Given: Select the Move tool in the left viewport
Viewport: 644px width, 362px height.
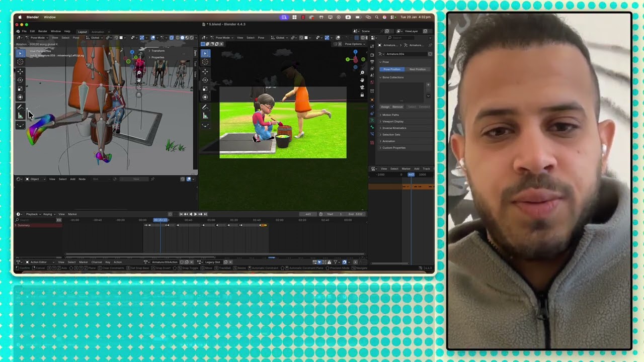Looking at the screenshot, I should 20,71.
